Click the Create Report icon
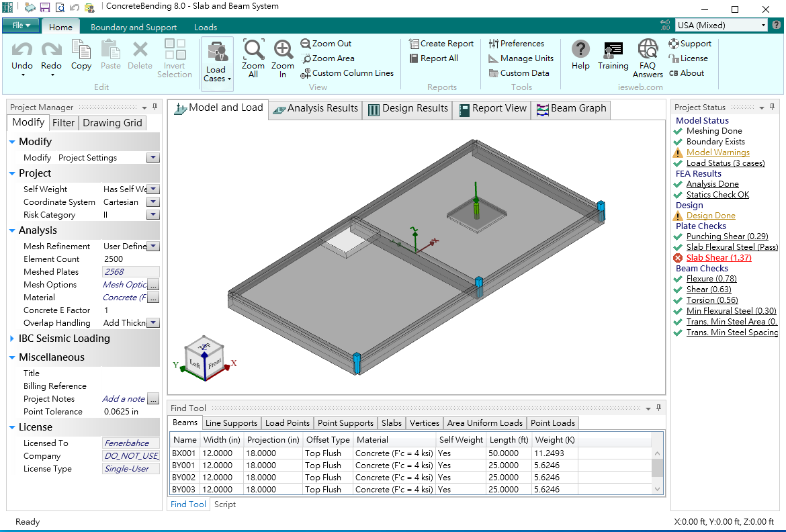This screenshot has height=532, width=786. point(414,44)
